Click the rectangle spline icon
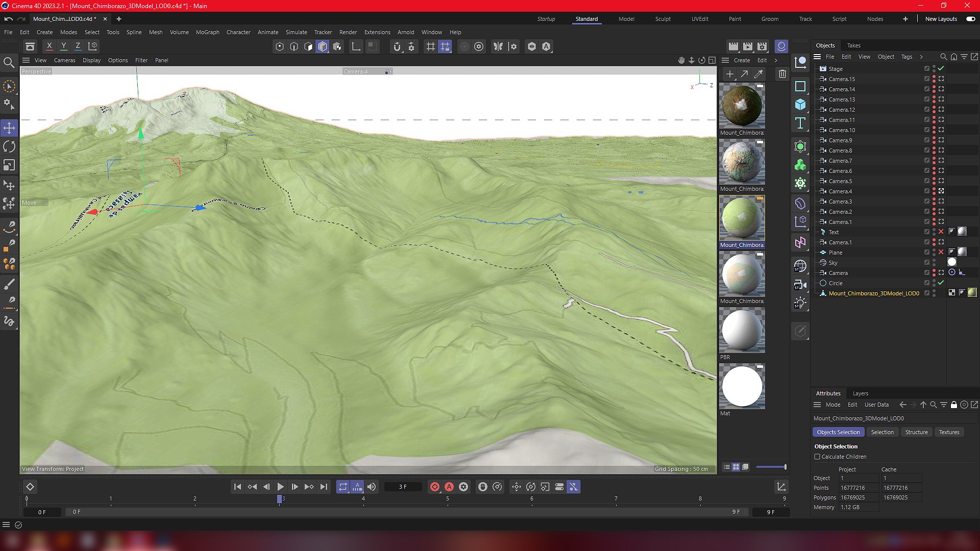 800,86
